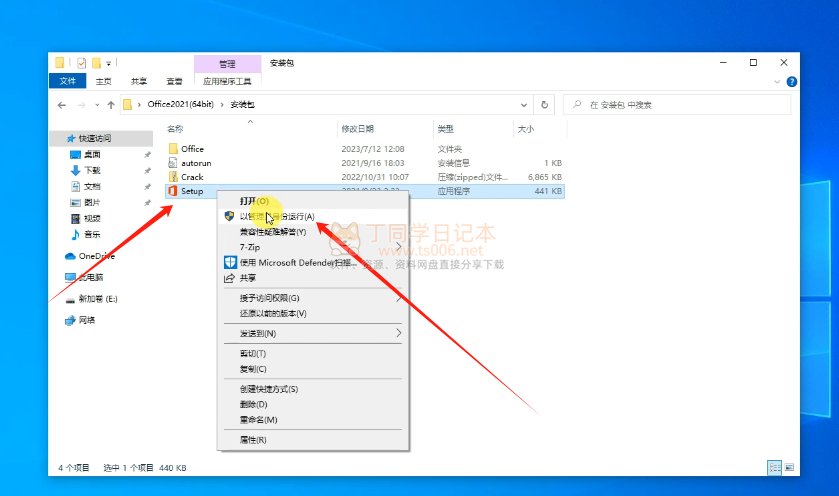Sort by the 修改日期 column header
The height and width of the screenshot is (496, 839).
point(357,129)
